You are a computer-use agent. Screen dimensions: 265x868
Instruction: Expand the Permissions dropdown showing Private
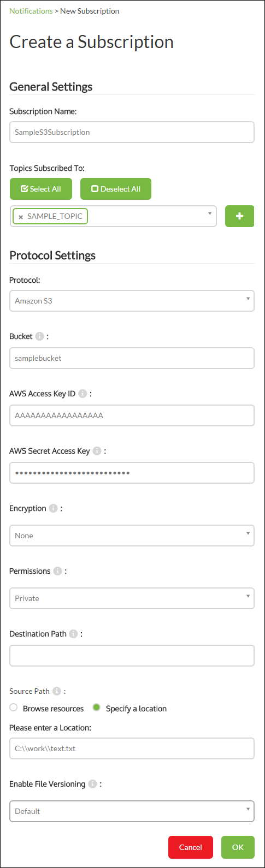132,598
